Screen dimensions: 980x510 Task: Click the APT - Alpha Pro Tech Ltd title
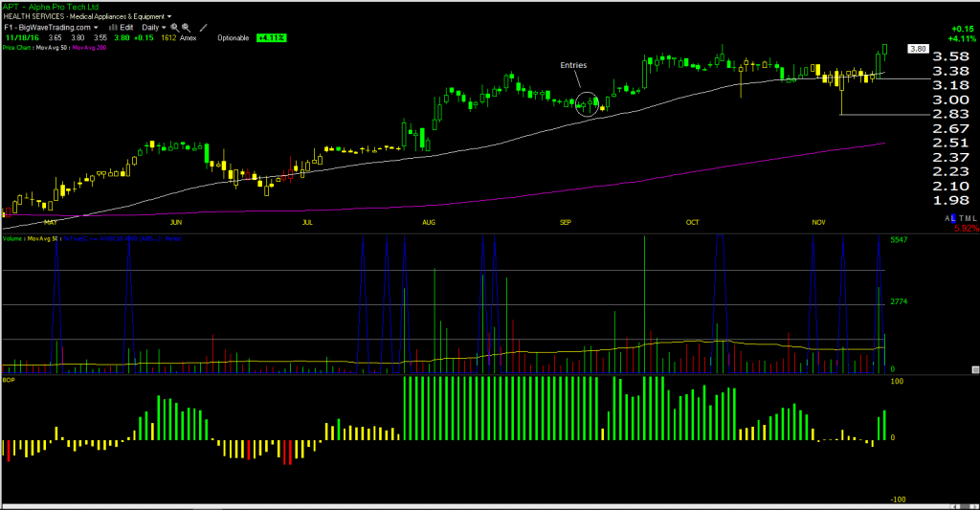[x=50, y=7]
